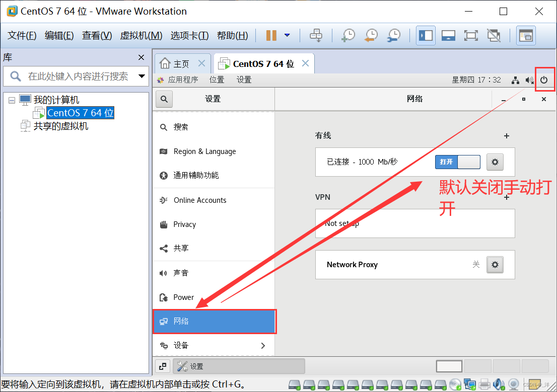The width and height of the screenshot is (557, 392).
Task: Switch to Unity mode icon
Action: [x=494, y=36]
